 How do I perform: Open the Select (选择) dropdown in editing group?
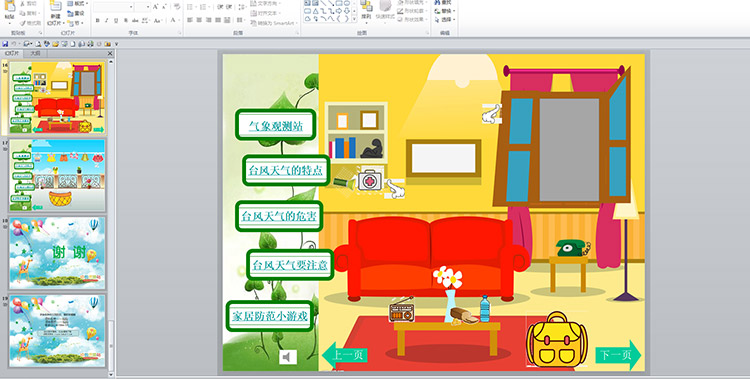pos(445,20)
